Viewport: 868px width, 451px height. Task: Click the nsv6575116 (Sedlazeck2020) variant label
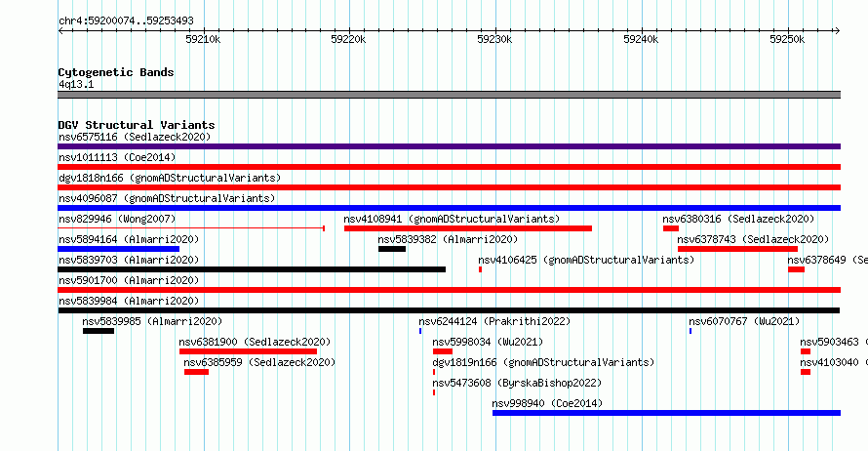click(135, 137)
